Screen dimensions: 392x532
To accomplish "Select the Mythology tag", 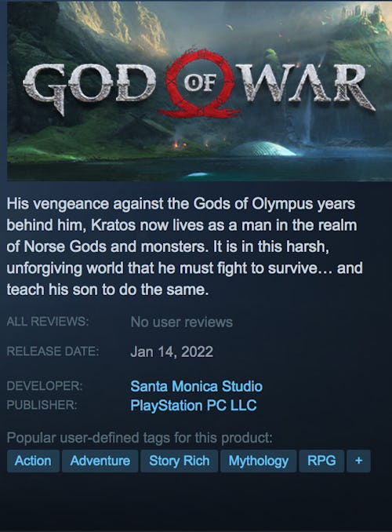I will [x=259, y=461].
